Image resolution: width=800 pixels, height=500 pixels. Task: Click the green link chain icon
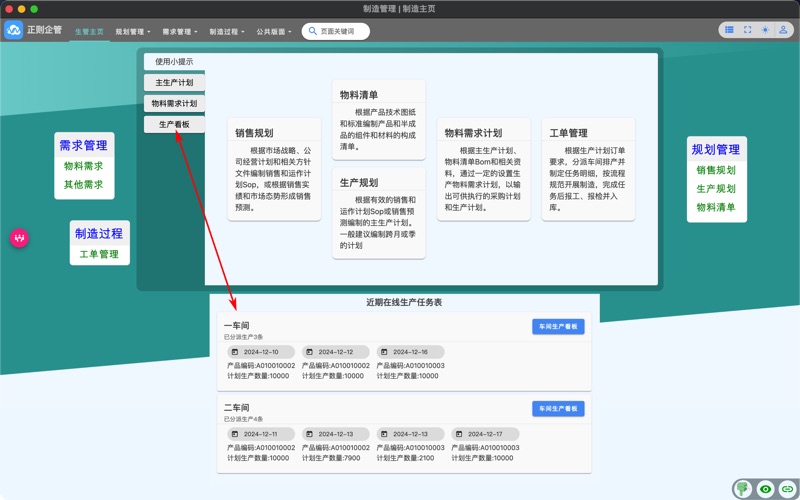(787, 489)
